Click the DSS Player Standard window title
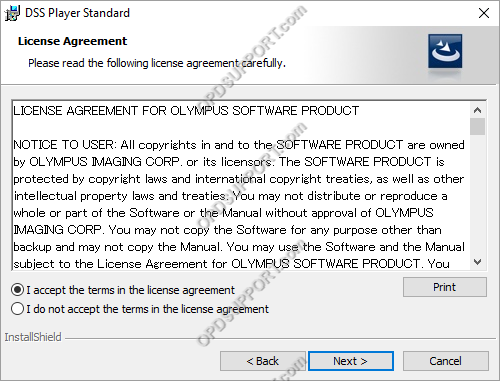Screen dimensions: 500x381 point(77,13)
